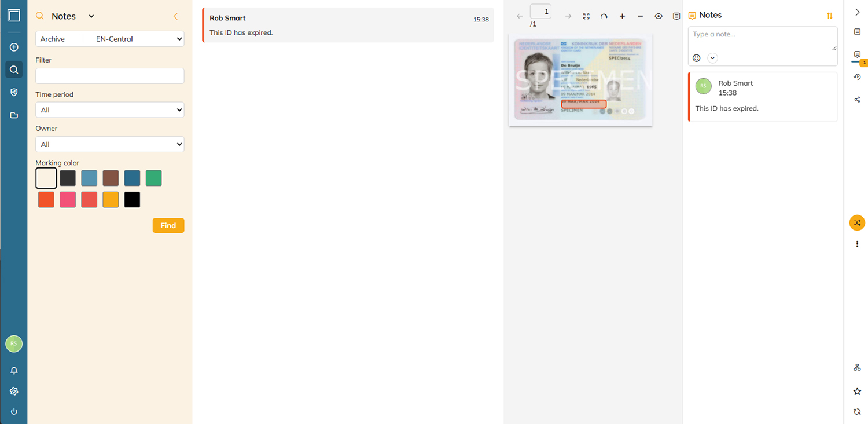Screen dimensions: 868x424
Task: Click the Find button
Action: click(168, 225)
